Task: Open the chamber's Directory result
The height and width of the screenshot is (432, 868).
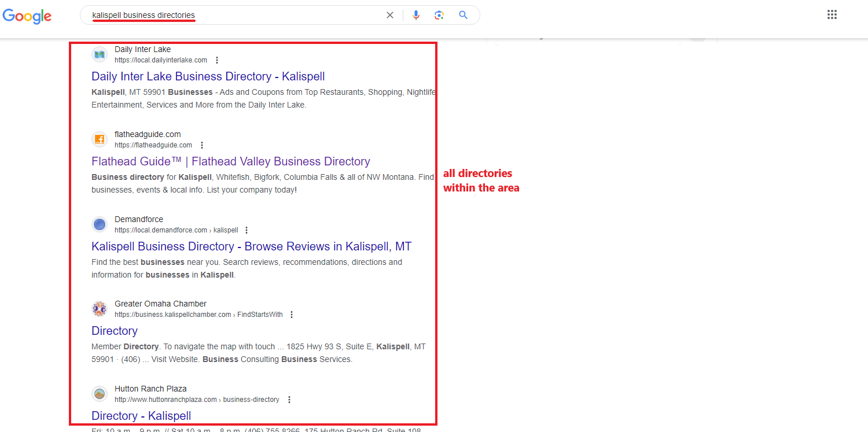Action: click(x=115, y=331)
